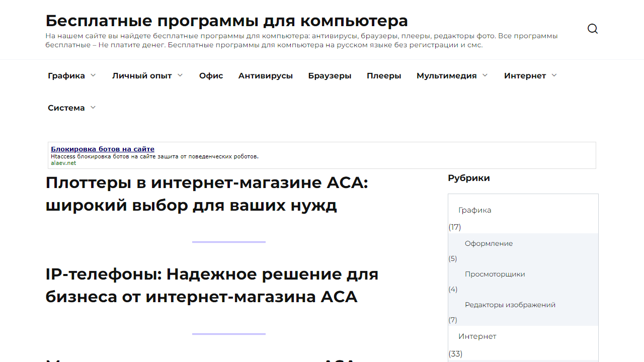Select the Оформление category link
The image size is (644, 362).
(489, 243)
